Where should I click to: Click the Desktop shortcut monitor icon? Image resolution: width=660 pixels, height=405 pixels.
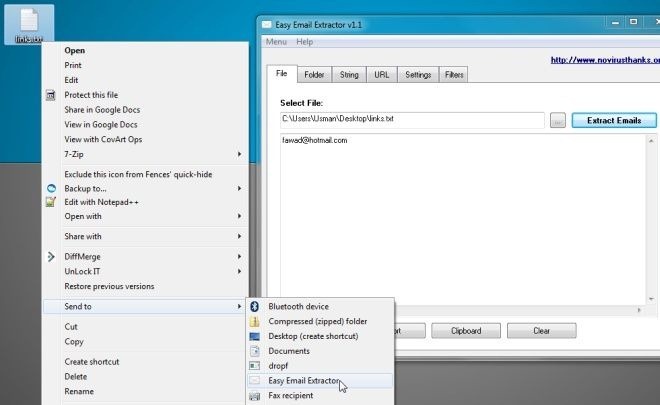(x=254, y=336)
